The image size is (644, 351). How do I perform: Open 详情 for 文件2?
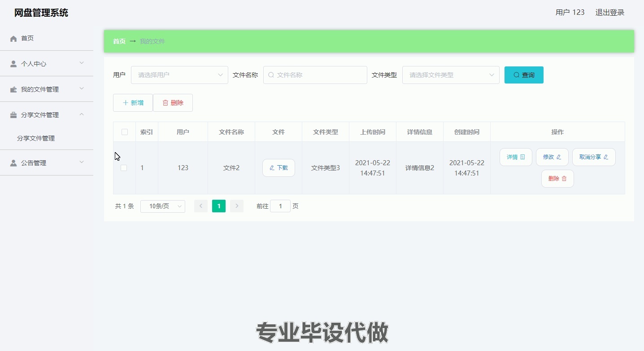pos(516,157)
